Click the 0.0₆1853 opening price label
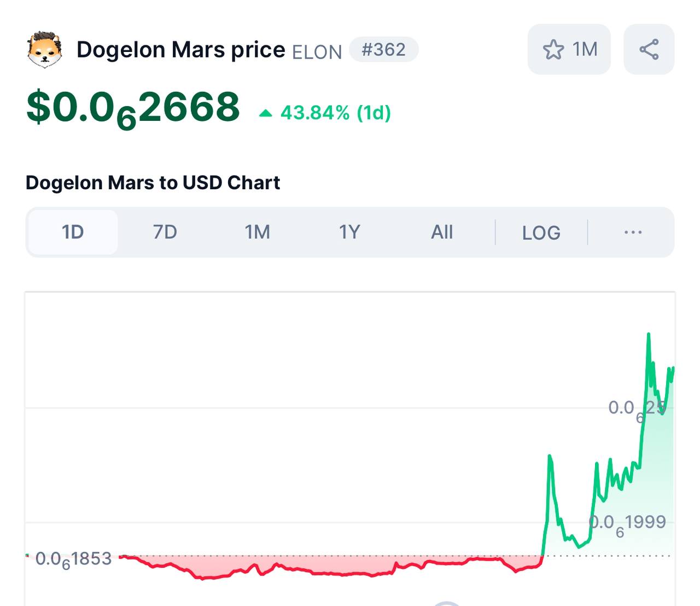The image size is (700, 606). click(x=73, y=559)
